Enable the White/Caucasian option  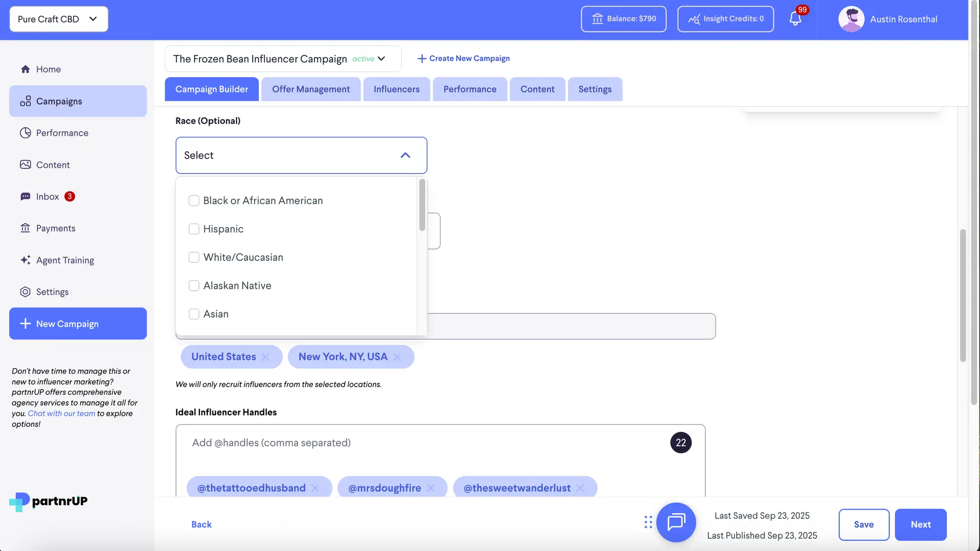coord(194,257)
